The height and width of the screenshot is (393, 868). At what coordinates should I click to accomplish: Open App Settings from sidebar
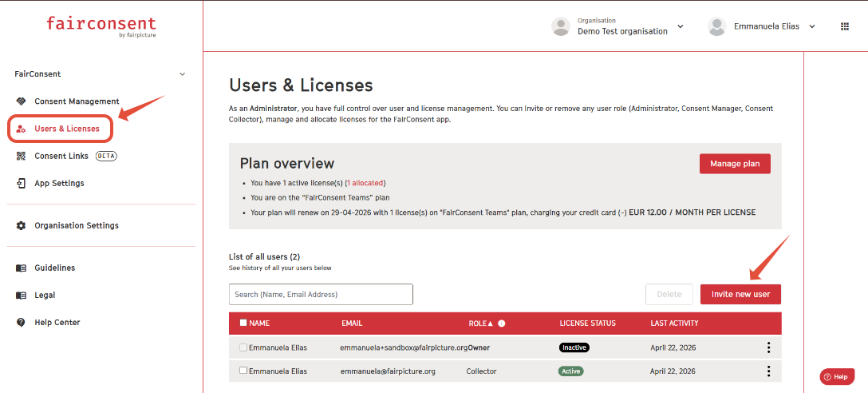(59, 184)
